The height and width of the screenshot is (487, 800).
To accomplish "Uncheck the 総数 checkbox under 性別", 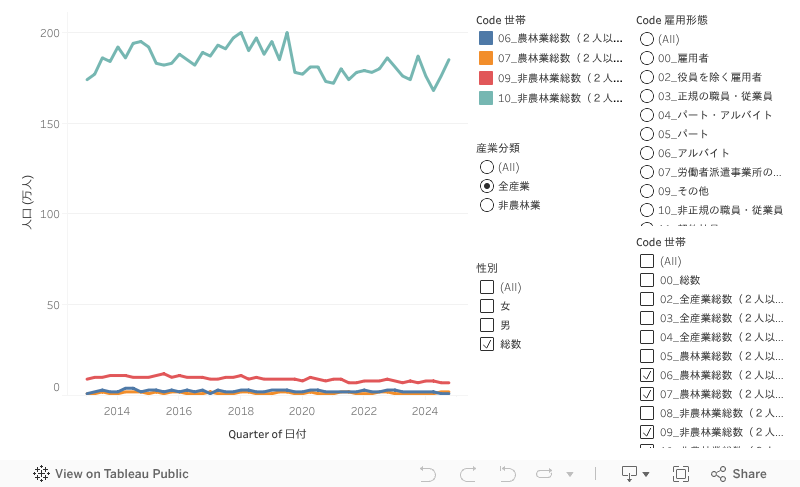I will [487, 344].
